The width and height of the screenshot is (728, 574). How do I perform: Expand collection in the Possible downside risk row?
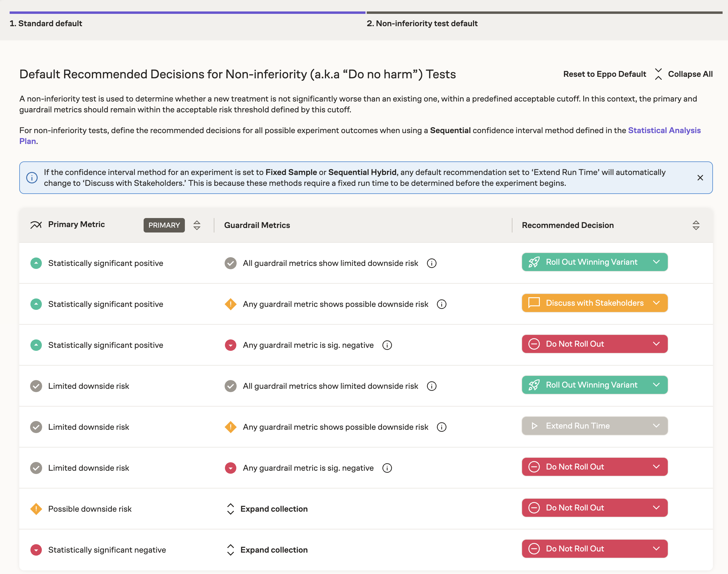273,509
